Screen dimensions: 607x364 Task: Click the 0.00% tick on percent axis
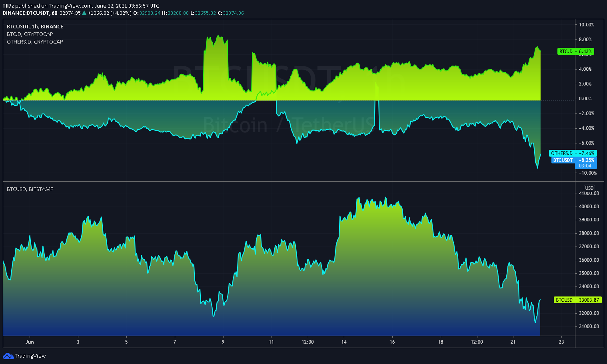pyautogui.click(x=585, y=99)
